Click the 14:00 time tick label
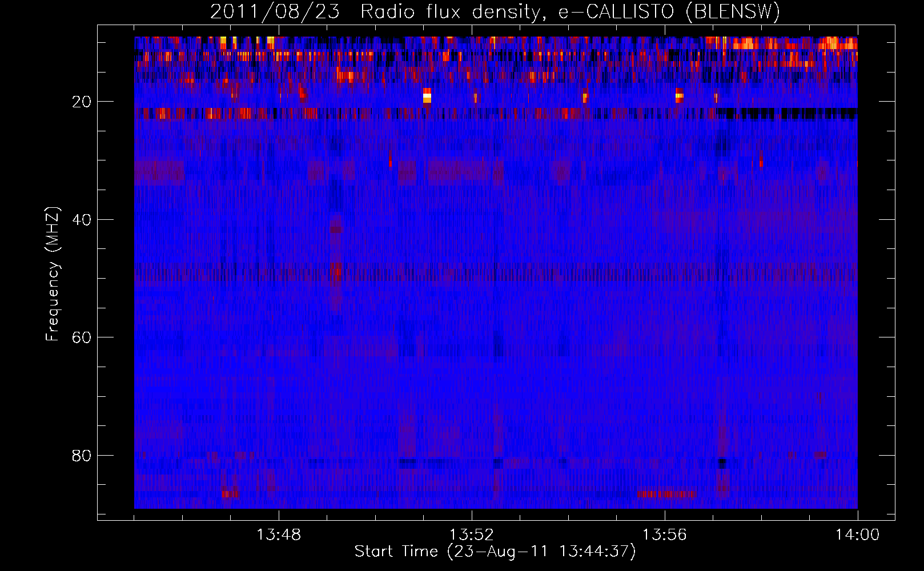The width and height of the screenshot is (924, 571). (x=857, y=534)
